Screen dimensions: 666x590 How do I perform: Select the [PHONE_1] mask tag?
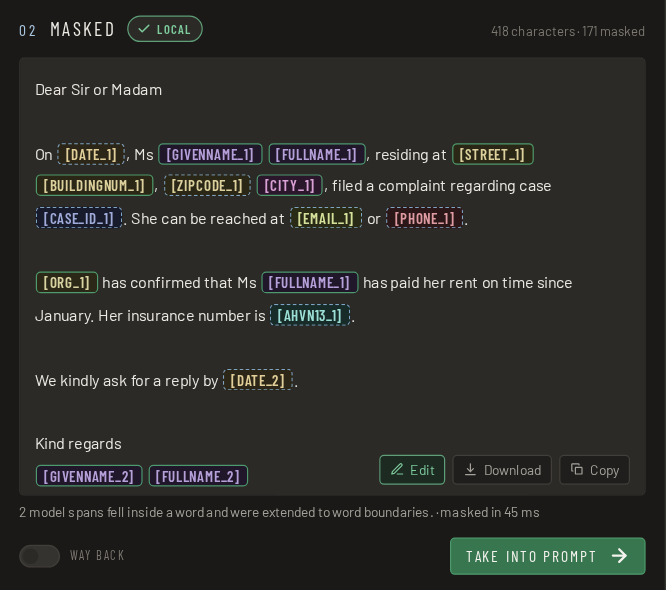(x=425, y=218)
